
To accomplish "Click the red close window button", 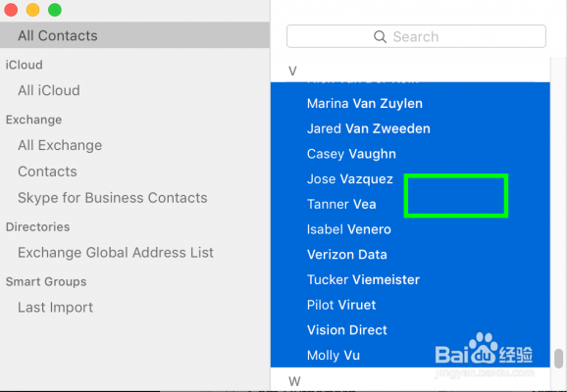I will click(x=11, y=10).
